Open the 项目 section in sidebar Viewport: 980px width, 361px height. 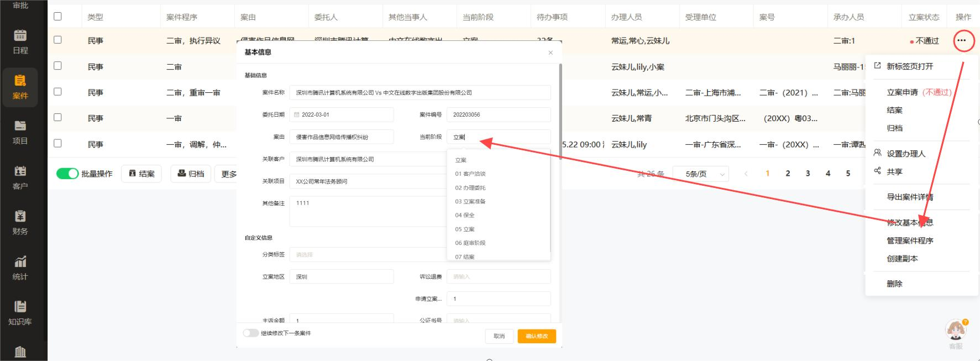pyautogui.click(x=20, y=132)
